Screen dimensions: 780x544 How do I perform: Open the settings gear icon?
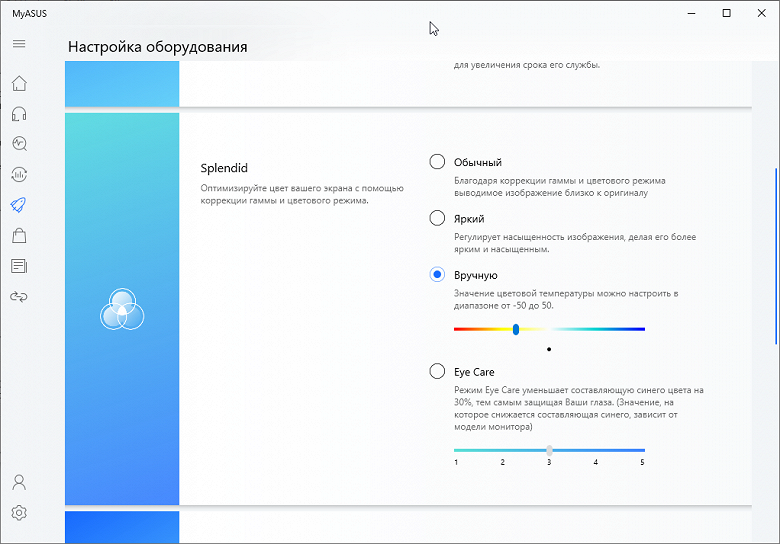pyautogui.click(x=19, y=513)
